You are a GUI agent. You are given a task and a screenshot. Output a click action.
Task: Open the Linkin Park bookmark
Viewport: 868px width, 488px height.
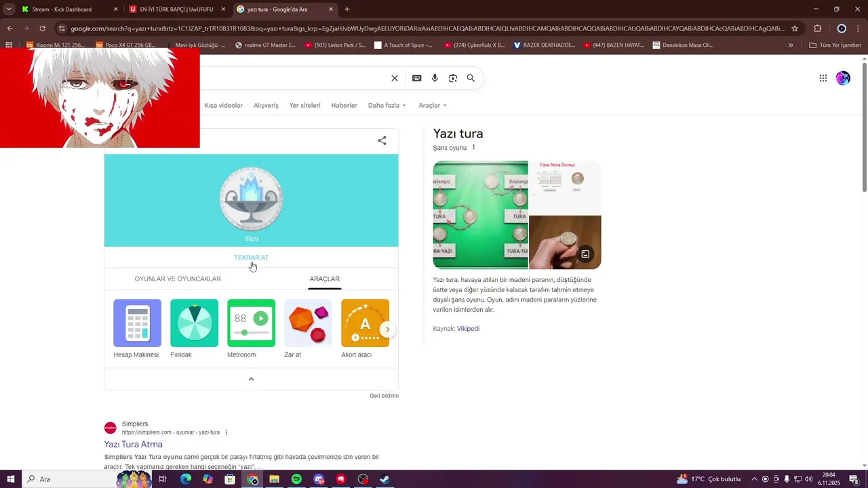pyautogui.click(x=336, y=45)
